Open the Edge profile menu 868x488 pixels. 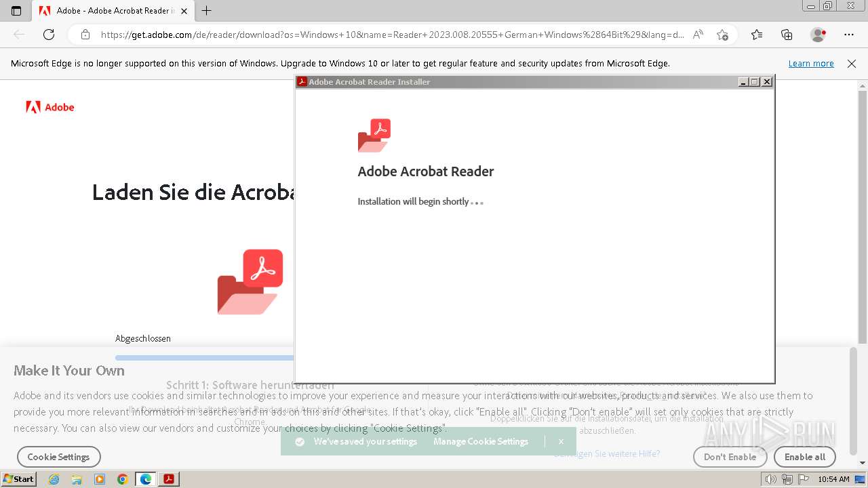pyautogui.click(x=818, y=35)
